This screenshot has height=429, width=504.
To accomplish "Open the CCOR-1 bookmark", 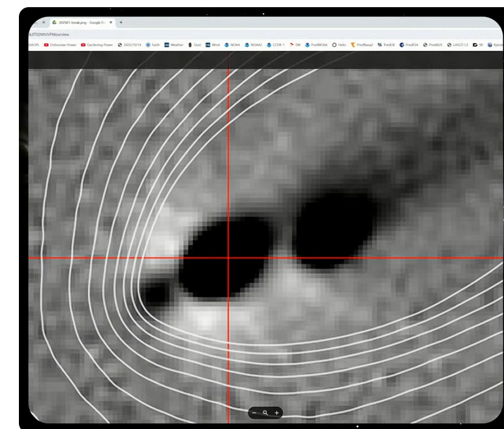I will (276, 45).
